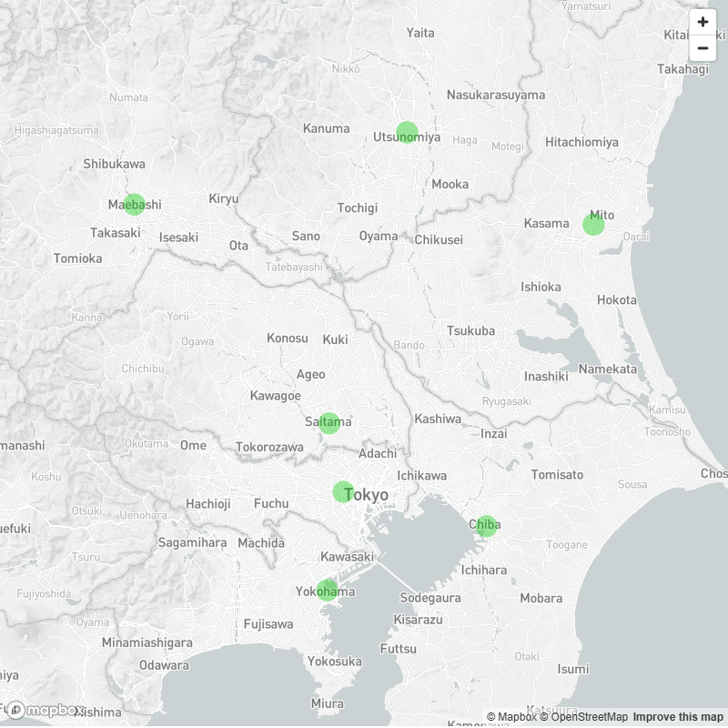Click the Odawara city label
The image size is (728, 728).
164,665
